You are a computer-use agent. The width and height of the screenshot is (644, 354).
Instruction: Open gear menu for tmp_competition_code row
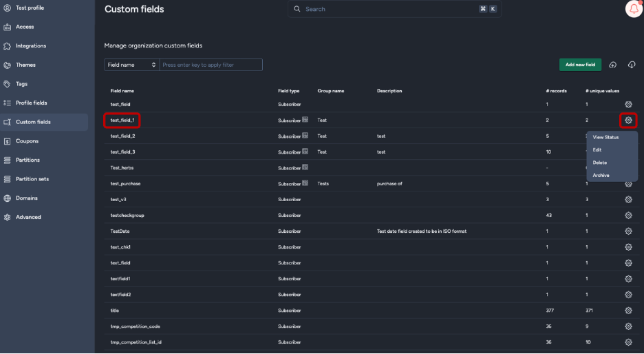point(628,326)
